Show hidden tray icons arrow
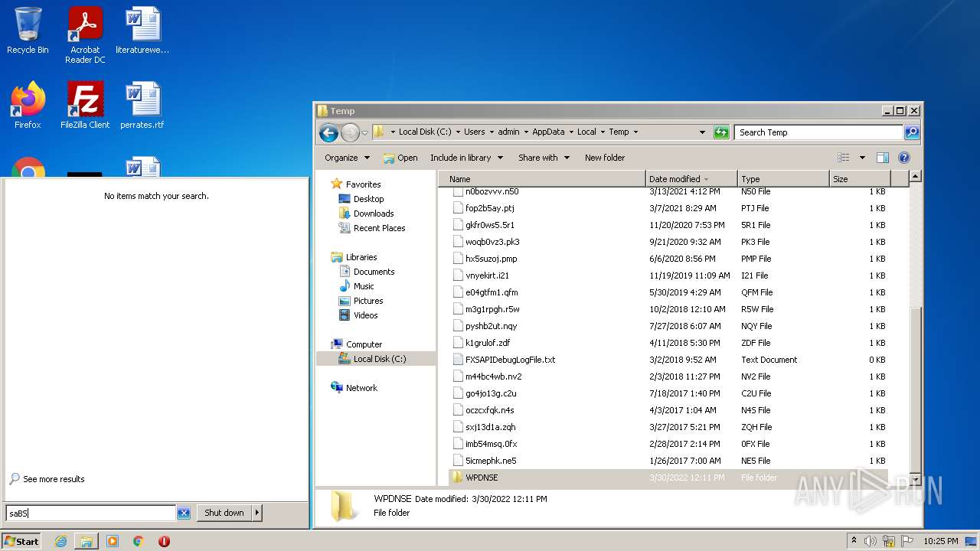The height and width of the screenshot is (551, 980). pyautogui.click(x=854, y=540)
